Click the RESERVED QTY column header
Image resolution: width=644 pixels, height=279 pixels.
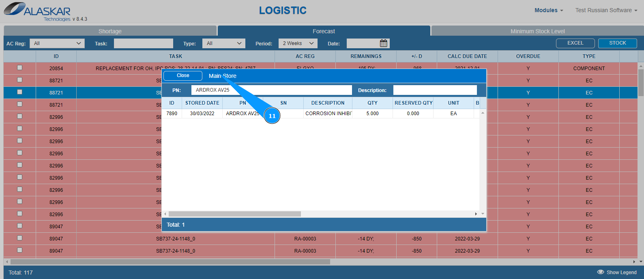[x=413, y=103]
